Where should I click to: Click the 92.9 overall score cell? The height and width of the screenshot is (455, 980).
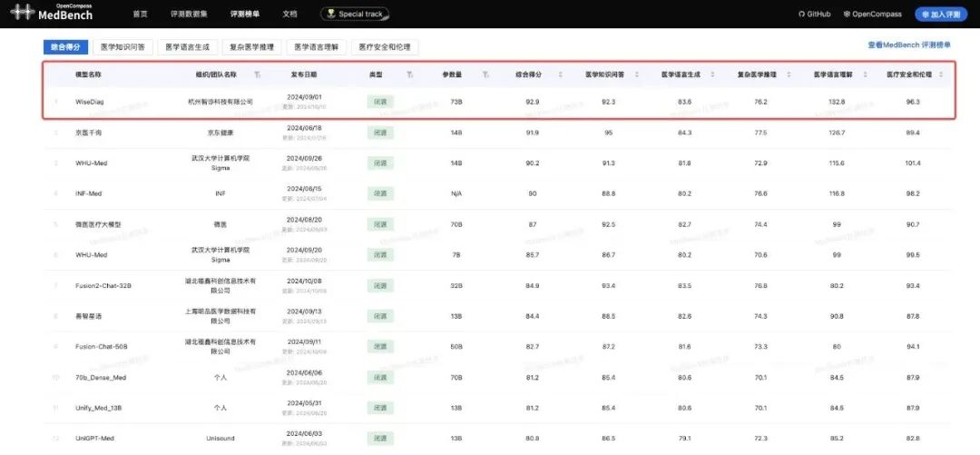pyautogui.click(x=533, y=102)
